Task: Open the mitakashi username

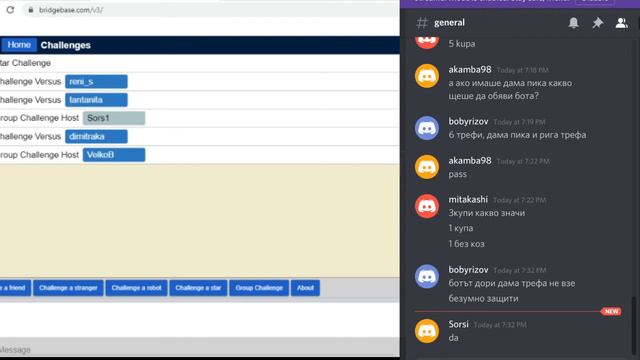Action: tap(468, 199)
